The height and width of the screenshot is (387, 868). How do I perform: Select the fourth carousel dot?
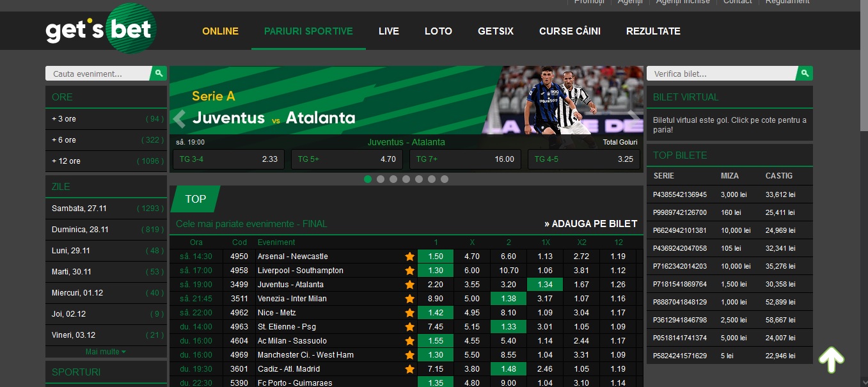tap(406, 179)
